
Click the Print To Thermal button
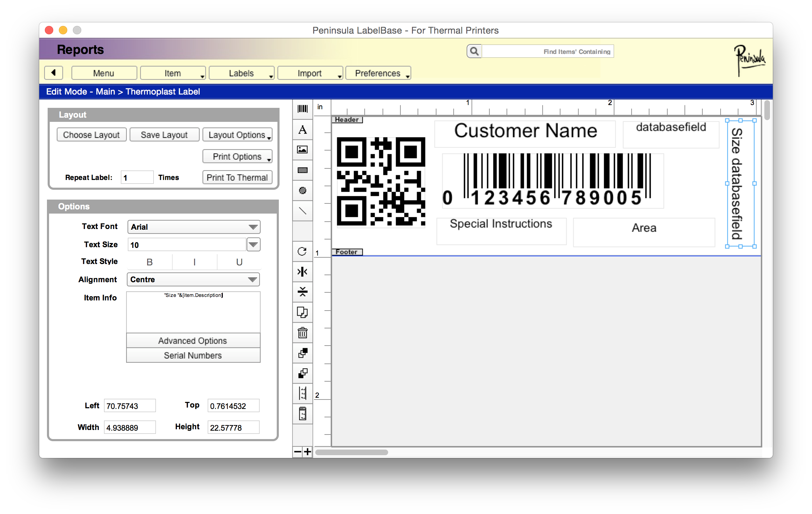pos(237,178)
